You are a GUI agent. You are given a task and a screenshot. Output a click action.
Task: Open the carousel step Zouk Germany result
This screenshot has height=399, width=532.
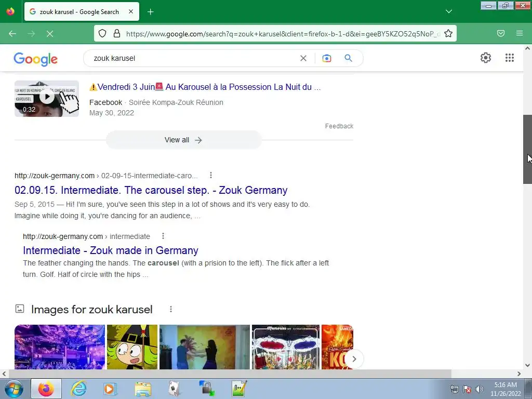[151, 190]
